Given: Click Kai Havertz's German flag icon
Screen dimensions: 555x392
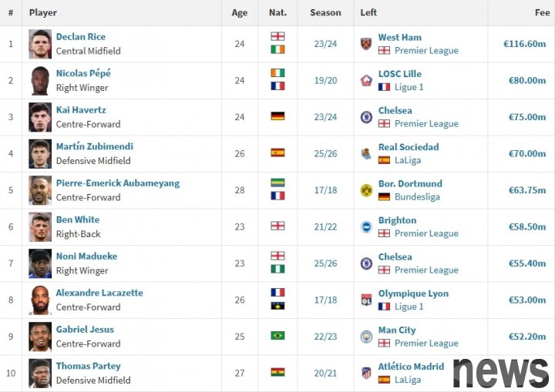Looking at the screenshot, I should tap(277, 116).
